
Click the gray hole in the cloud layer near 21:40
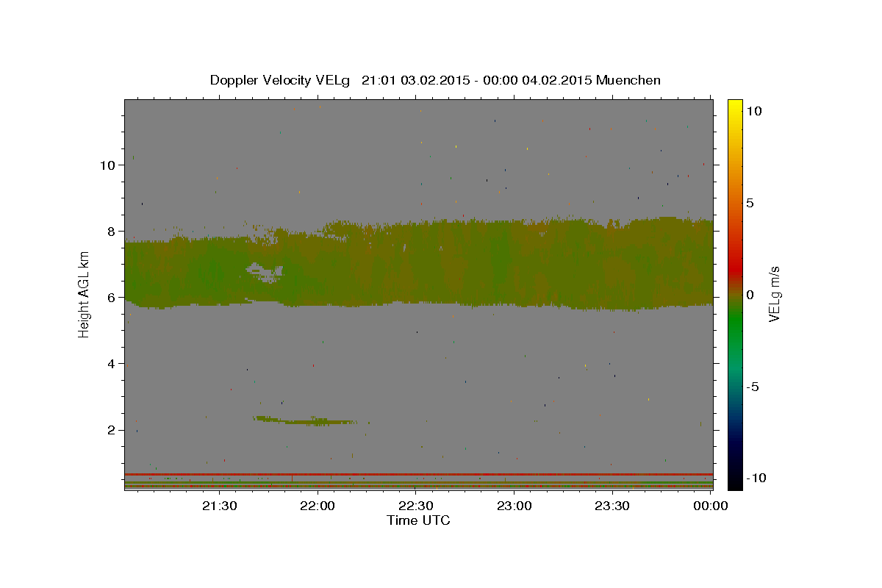pyautogui.click(x=265, y=273)
